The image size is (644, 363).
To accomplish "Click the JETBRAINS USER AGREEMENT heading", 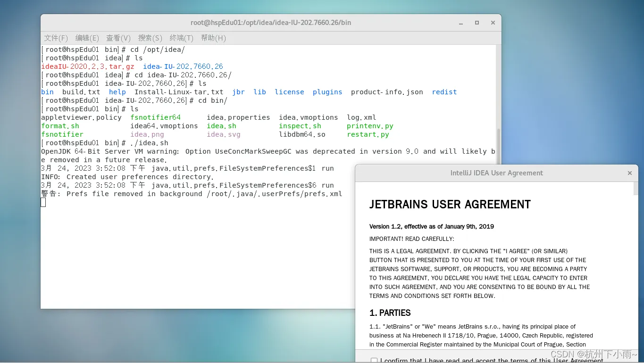I will 450,205.
